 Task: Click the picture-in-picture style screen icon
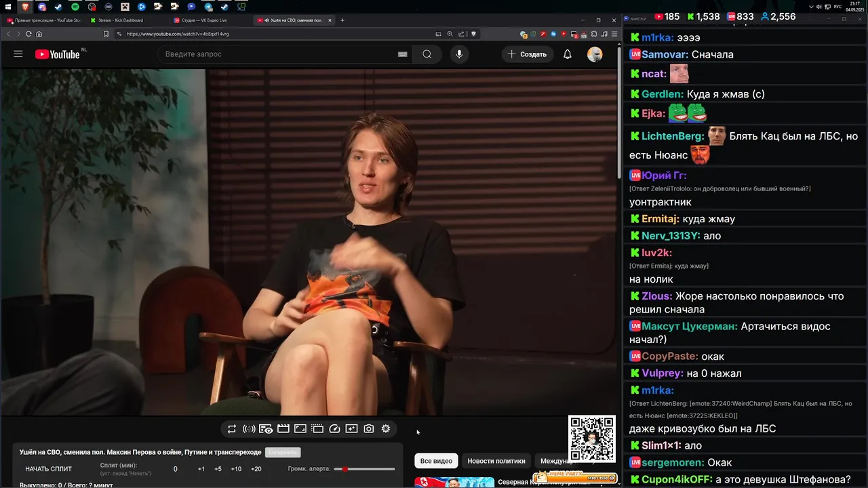(300, 428)
